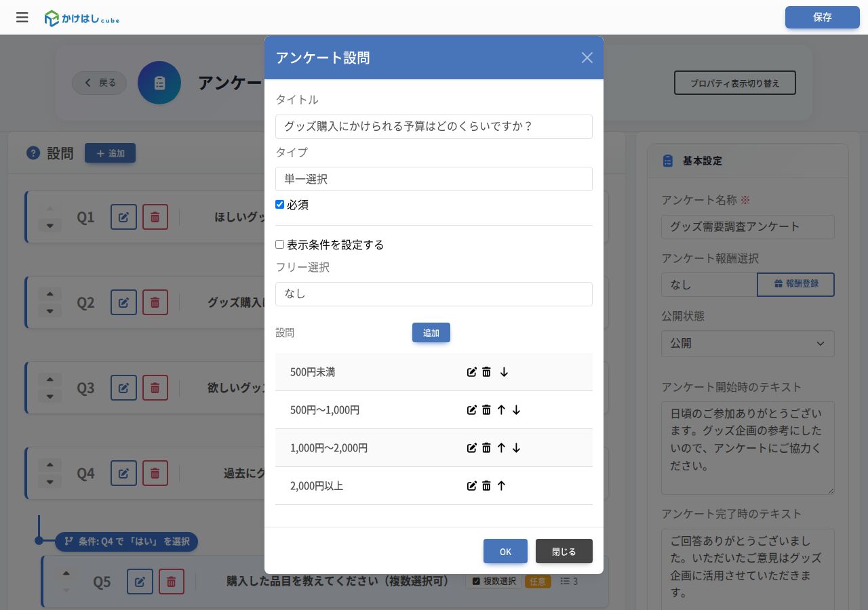The width and height of the screenshot is (868, 610).
Task: Delete the 2,000円以上 option
Action: (x=486, y=486)
